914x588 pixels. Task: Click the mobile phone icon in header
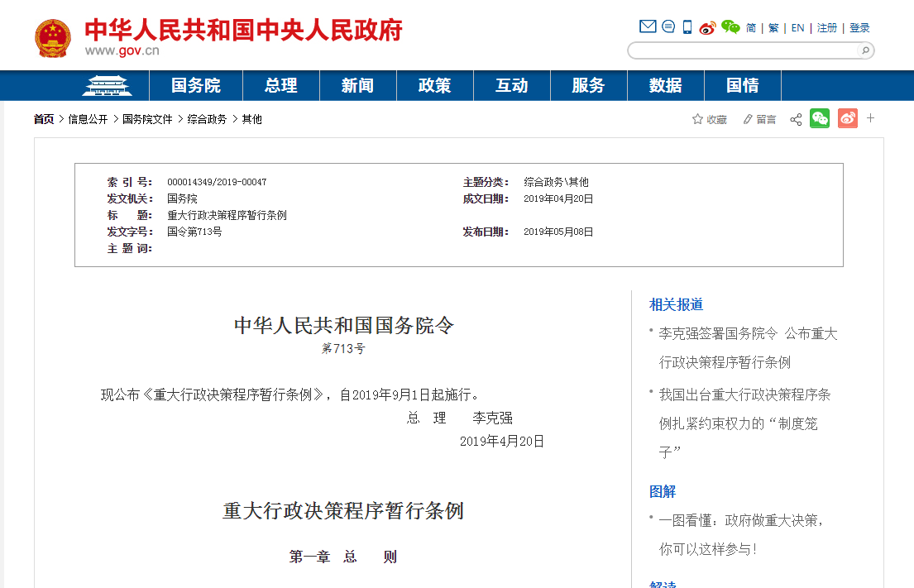(x=687, y=27)
